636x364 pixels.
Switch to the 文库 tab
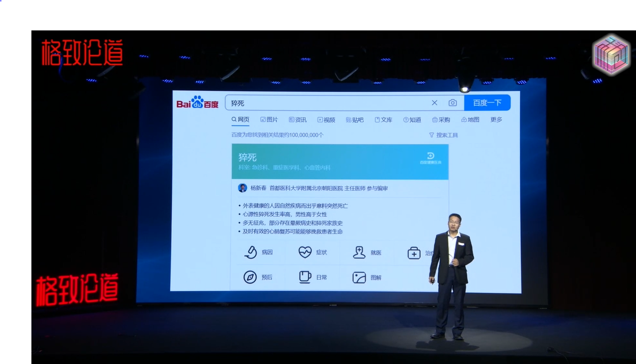click(384, 120)
